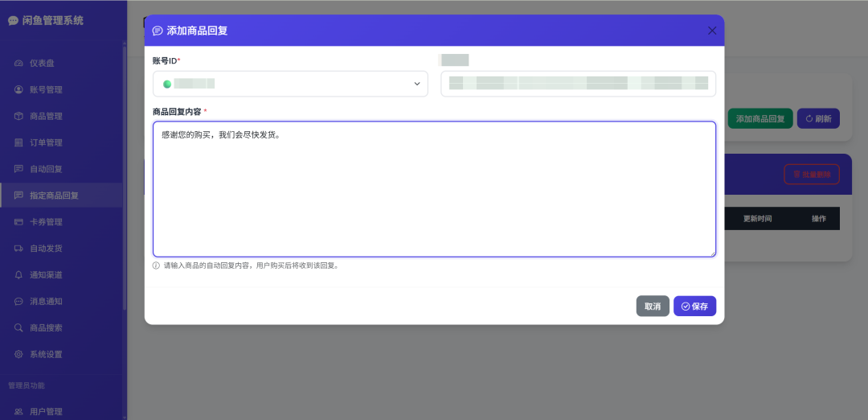The height and width of the screenshot is (420, 868).
Task: Click the speech bubble icon beside 消息通知
Action: tap(18, 302)
